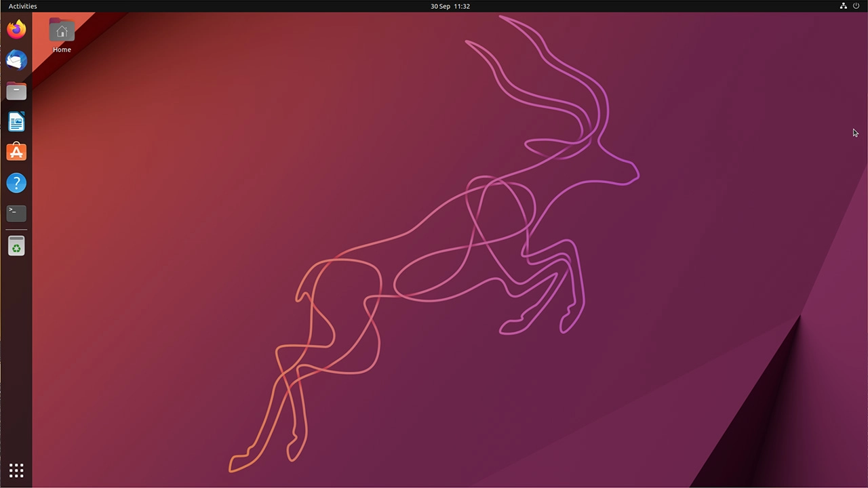
Task: Open the power system menu icon
Action: pyautogui.click(x=856, y=6)
